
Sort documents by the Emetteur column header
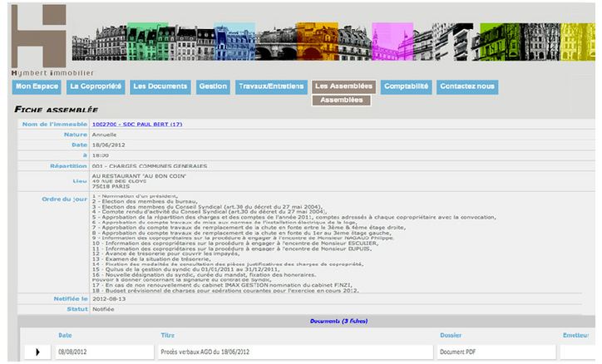pos(576,335)
